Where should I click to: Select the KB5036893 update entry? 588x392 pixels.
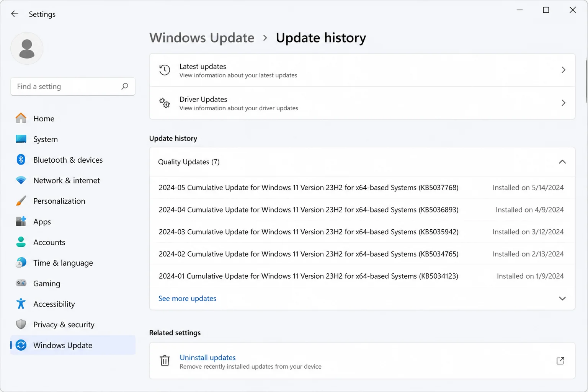coord(362,210)
